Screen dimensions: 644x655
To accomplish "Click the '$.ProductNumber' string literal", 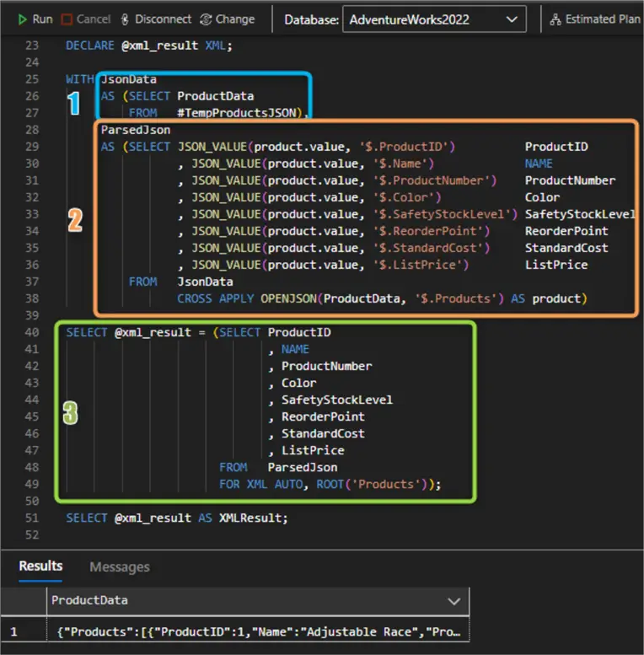I will (x=432, y=180).
